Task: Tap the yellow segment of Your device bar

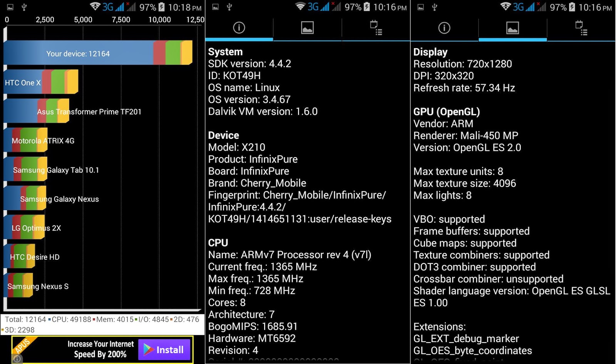Action: click(187, 53)
